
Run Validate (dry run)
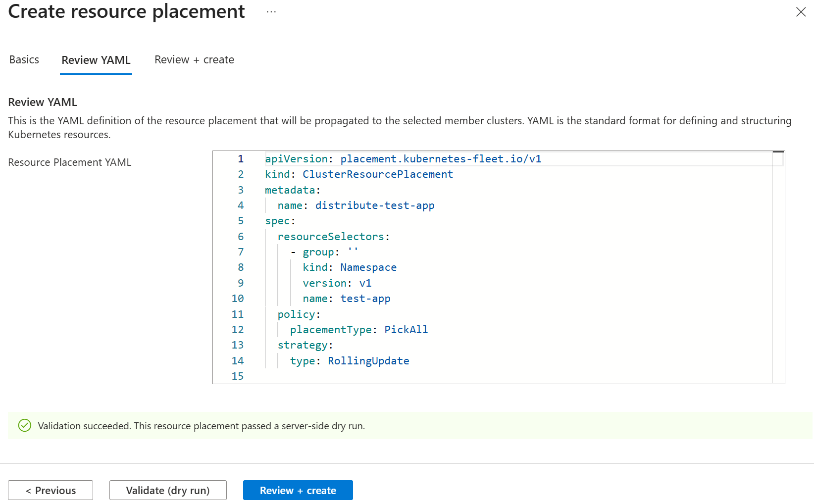click(x=168, y=490)
